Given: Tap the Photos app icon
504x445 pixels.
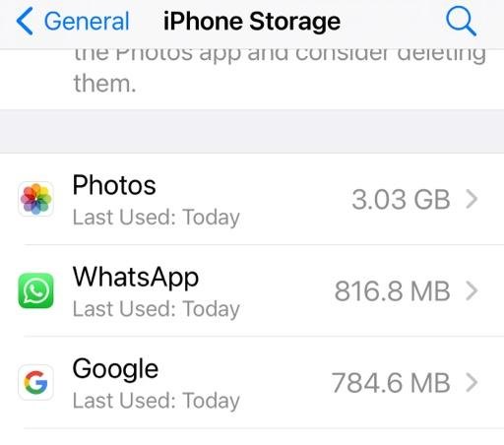Looking at the screenshot, I should [x=35, y=199].
